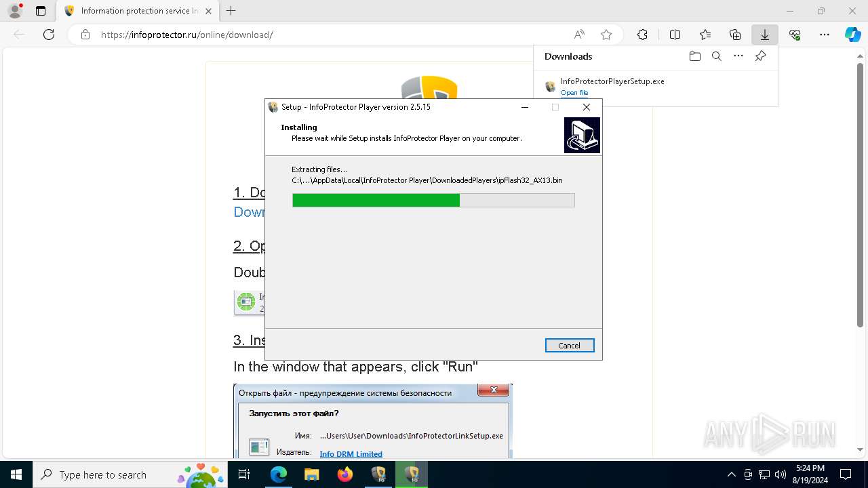Open a new browser tab

pos(231,11)
